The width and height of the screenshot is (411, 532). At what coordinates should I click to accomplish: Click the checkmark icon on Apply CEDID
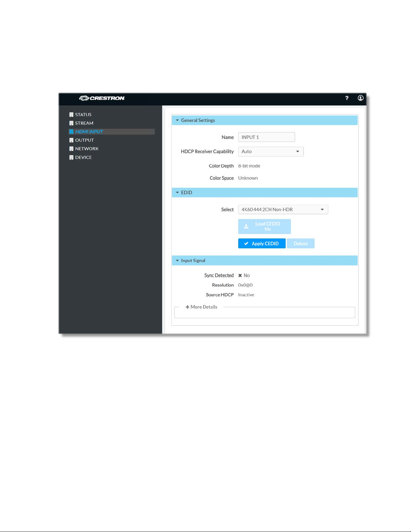(246, 244)
